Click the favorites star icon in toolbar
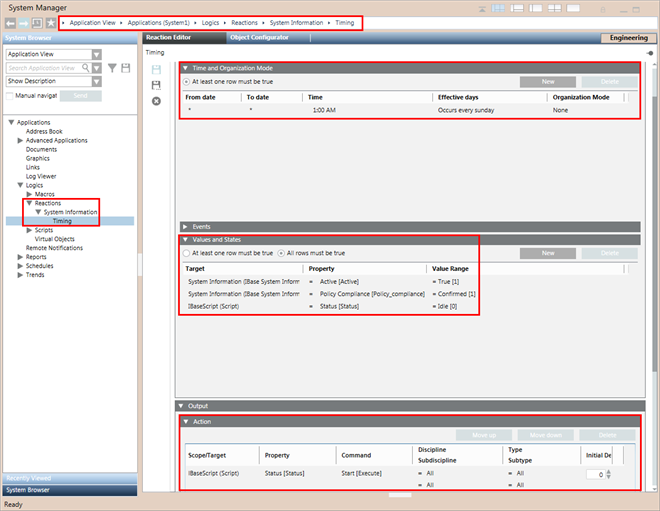 50,22
